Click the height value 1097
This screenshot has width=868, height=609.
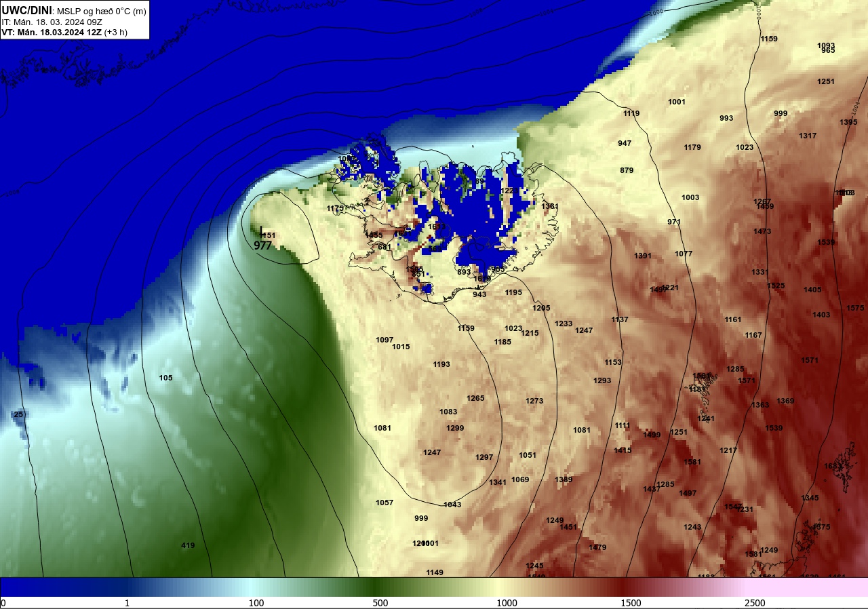pos(384,340)
